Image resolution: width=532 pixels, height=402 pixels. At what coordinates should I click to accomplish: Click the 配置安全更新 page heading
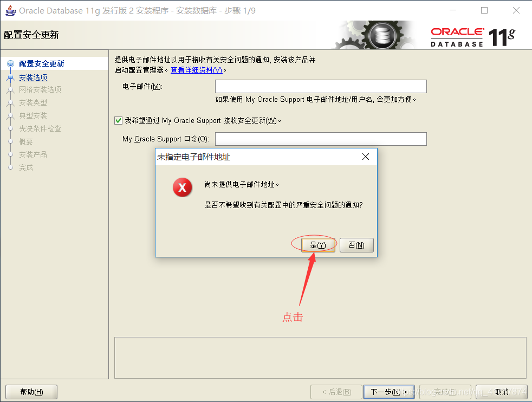tap(31, 35)
